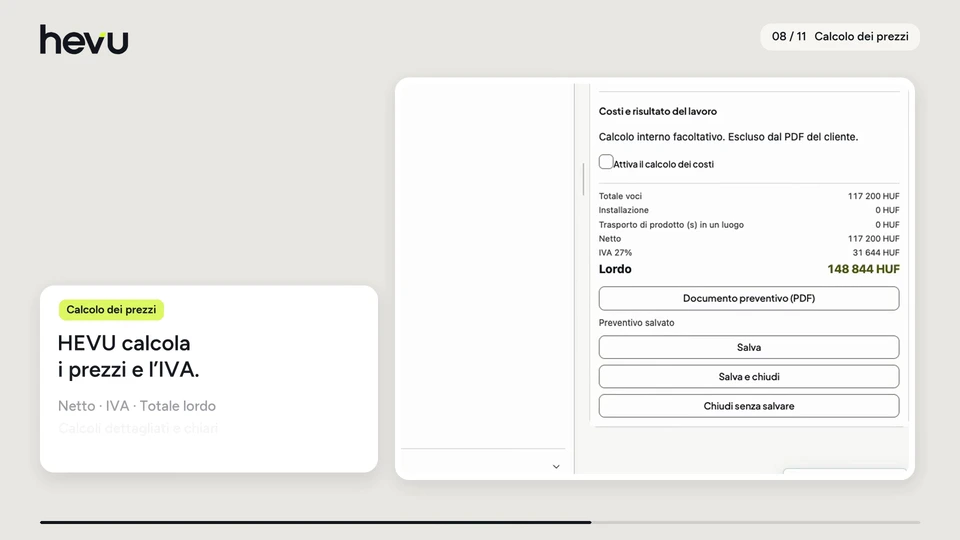Screen dimensions: 960x540
Task: Enable Attiva il calcolo dei costi checkbox
Action: (606, 162)
